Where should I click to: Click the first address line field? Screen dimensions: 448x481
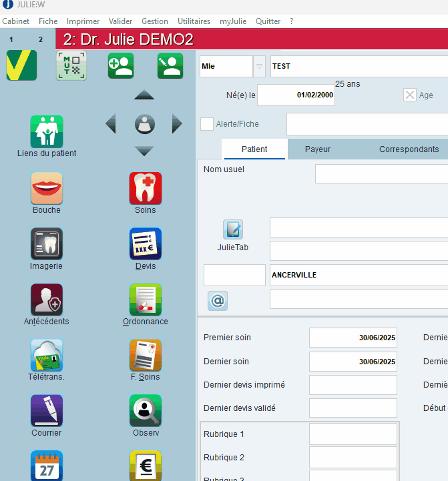click(359, 227)
